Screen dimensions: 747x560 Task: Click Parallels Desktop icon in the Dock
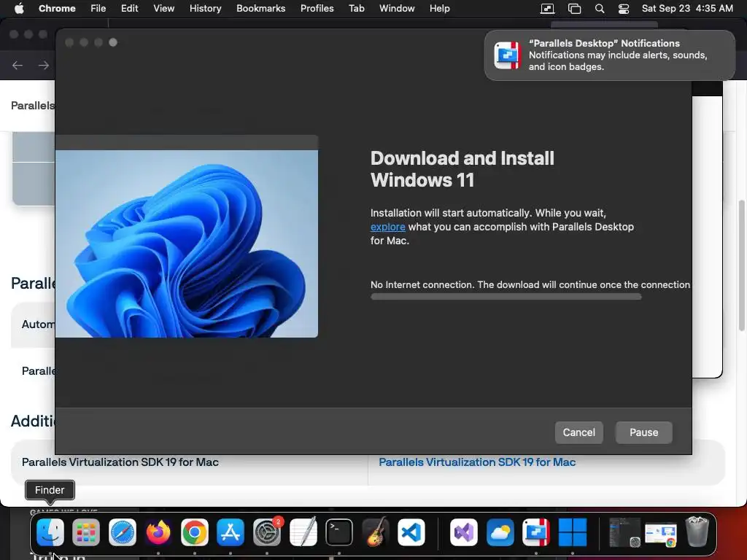coord(536,532)
